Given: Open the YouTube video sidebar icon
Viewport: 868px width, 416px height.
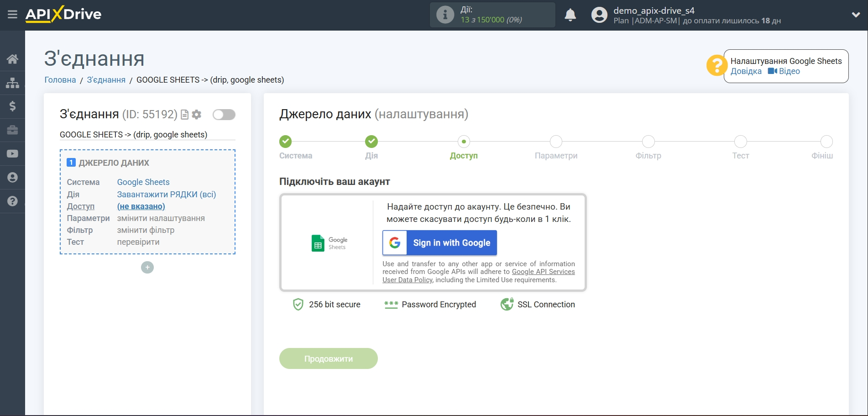Looking at the screenshot, I should 12,154.
